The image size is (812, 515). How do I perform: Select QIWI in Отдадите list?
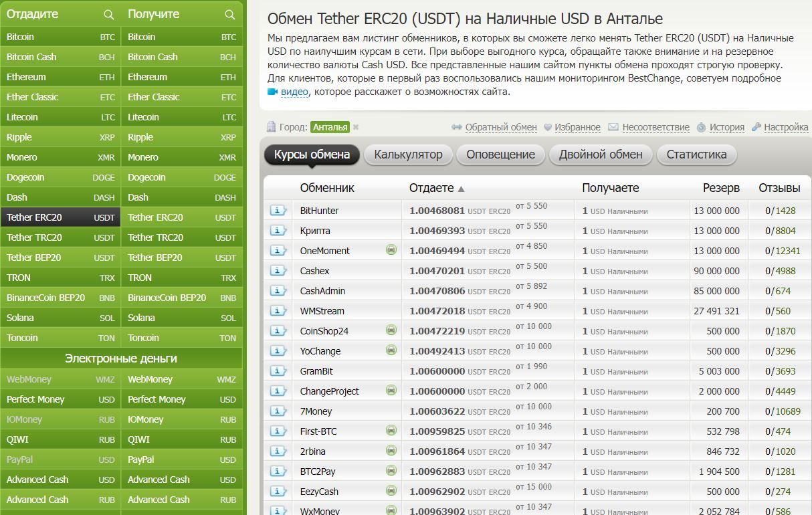tap(60, 439)
